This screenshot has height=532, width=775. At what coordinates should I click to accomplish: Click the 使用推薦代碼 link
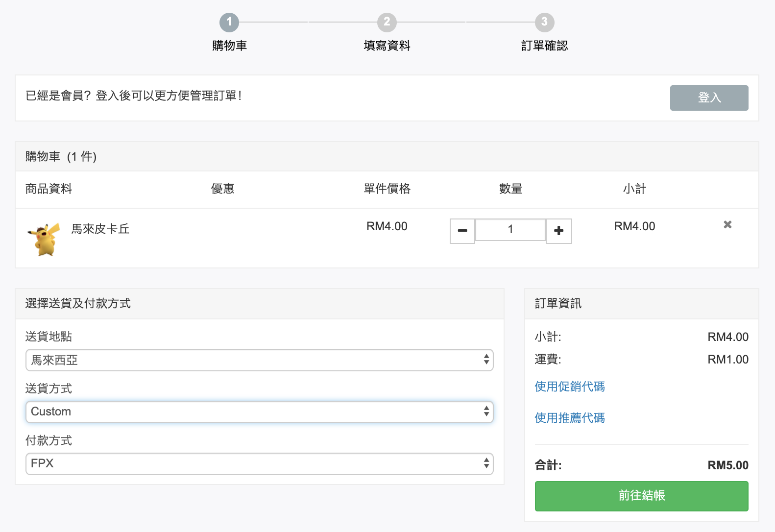coord(570,418)
